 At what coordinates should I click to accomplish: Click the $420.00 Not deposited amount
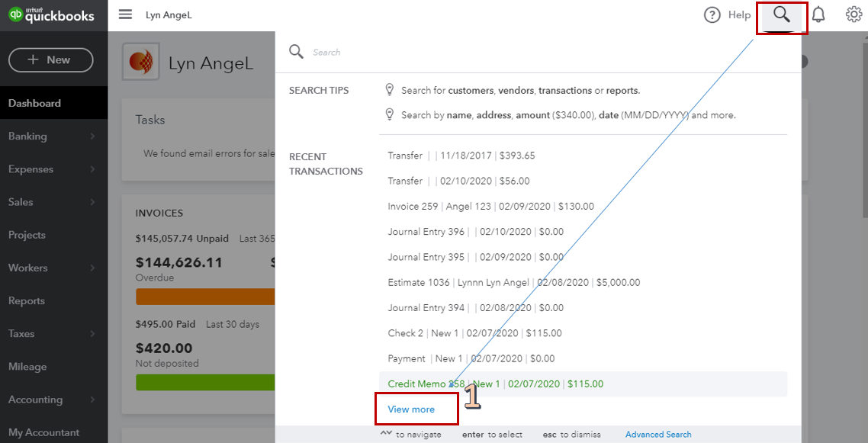[x=164, y=348]
